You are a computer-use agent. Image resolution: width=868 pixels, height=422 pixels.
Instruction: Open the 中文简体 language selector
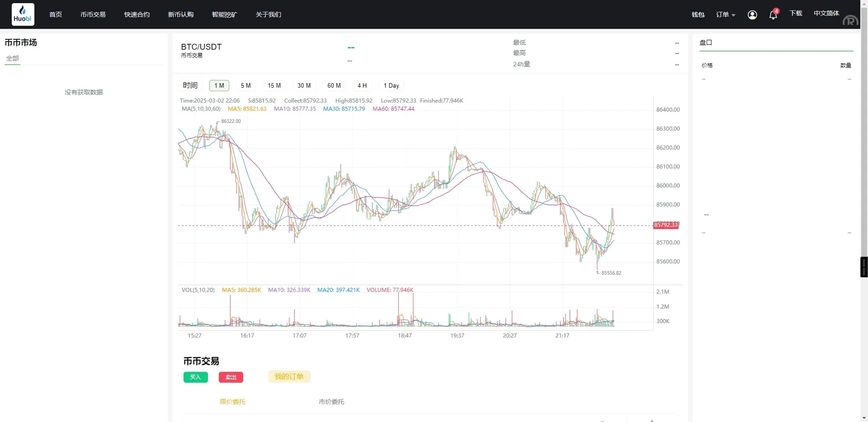point(826,13)
